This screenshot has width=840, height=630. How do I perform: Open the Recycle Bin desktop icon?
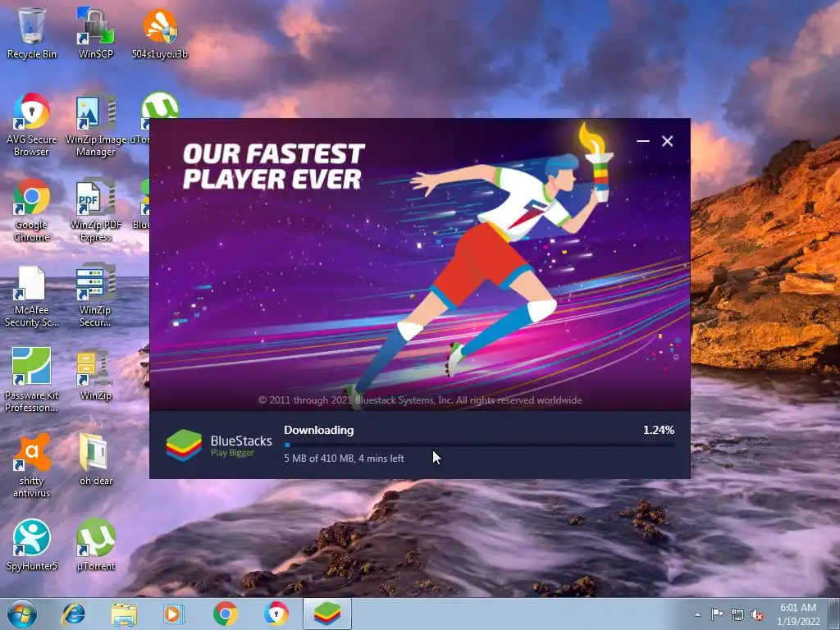click(x=32, y=32)
